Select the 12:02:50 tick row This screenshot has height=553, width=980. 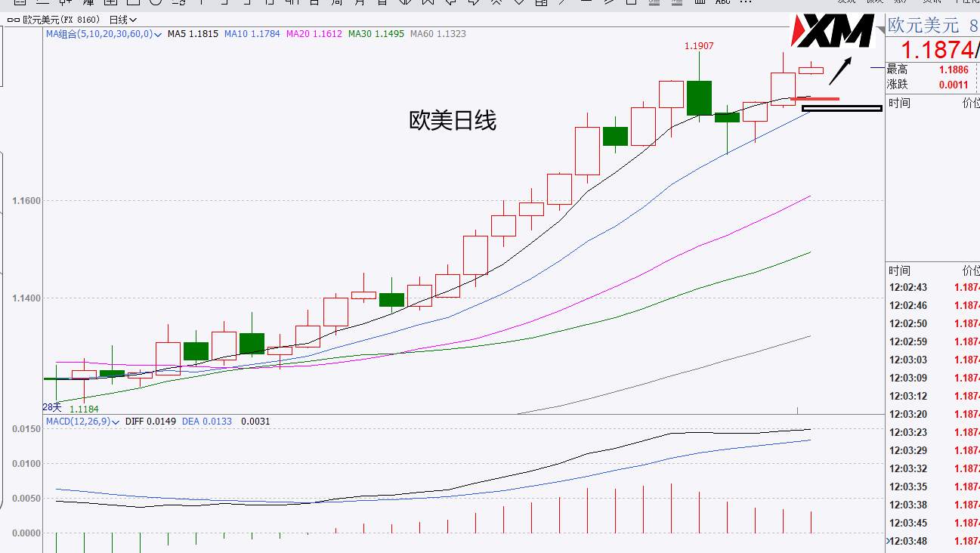click(932, 323)
